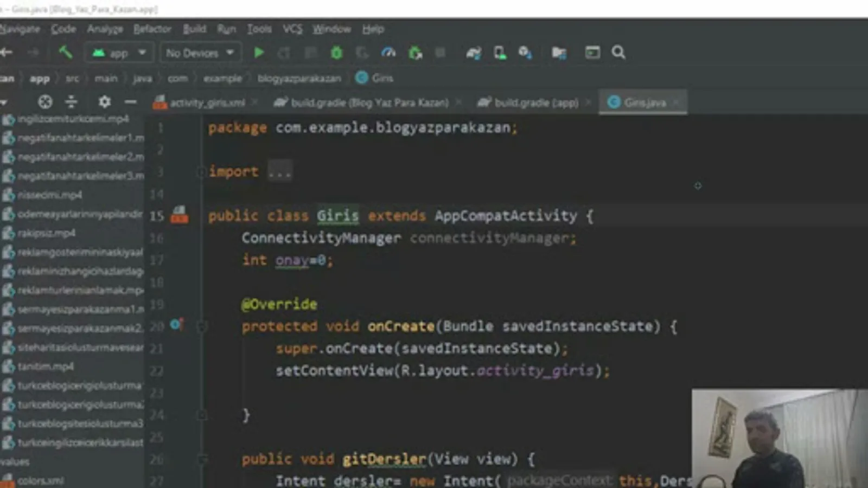Image resolution: width=868 pixels, height=488 pixels.
Task: Open the No Devices selector dropdown
Action: point(199,53)
